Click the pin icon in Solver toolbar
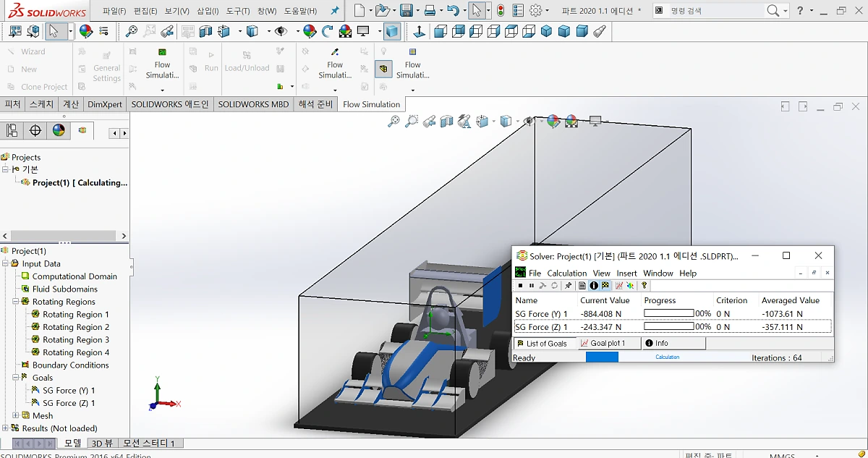This screenshot has width=868, height=458. (569, 286)
